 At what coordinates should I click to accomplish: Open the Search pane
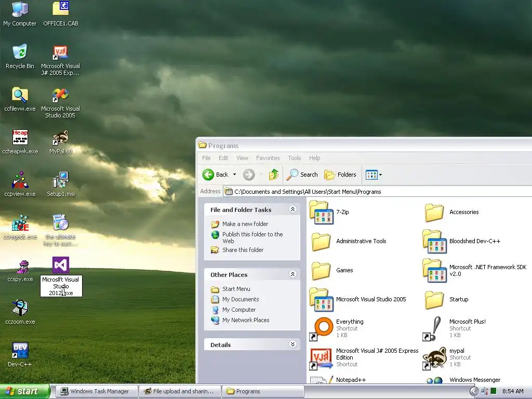coord(302,175)
